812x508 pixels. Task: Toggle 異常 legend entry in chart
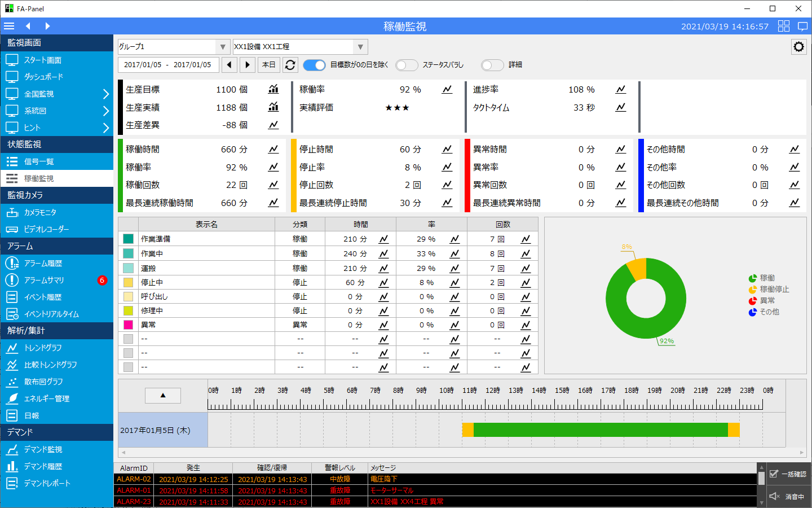click(x=762, y=300)
